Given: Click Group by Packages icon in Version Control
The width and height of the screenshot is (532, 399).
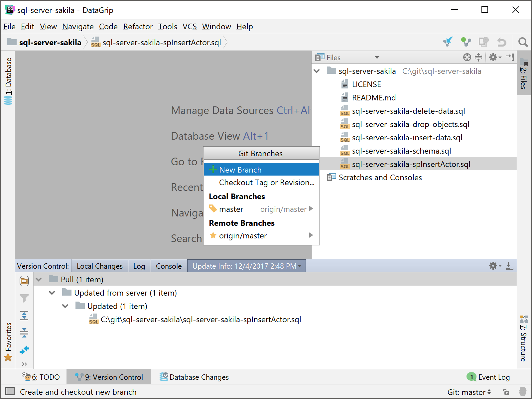Looking at the screenshot, I should pos(24,281).
